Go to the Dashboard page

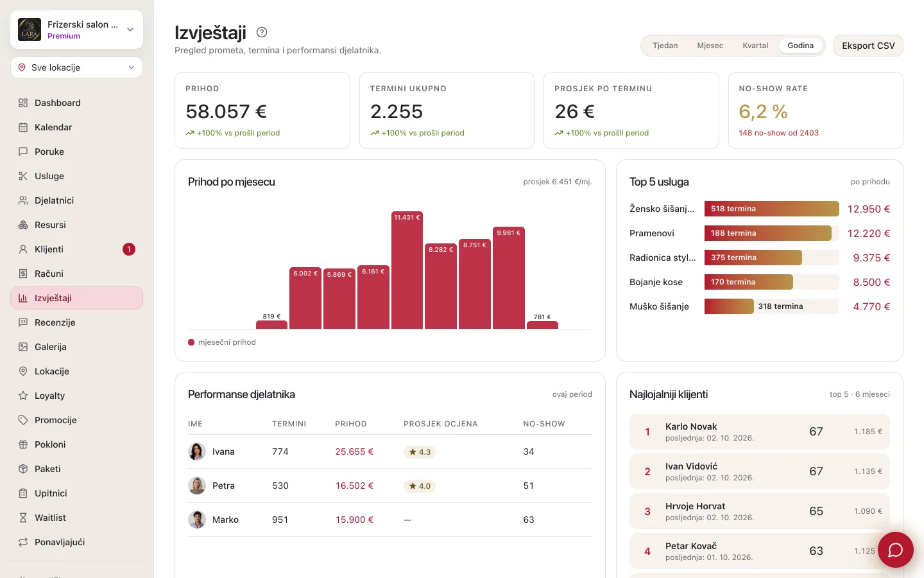pos(76,103)
